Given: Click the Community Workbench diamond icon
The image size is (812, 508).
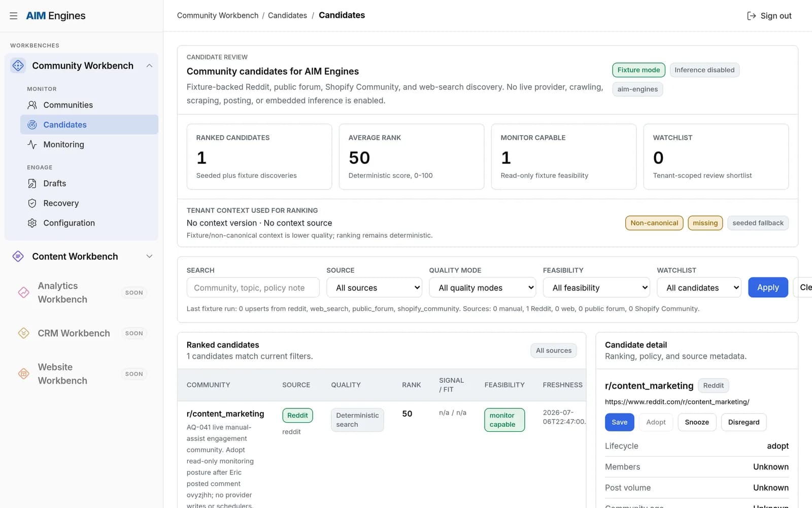Looking at the screenshot, I should click(x=18, y=66).
